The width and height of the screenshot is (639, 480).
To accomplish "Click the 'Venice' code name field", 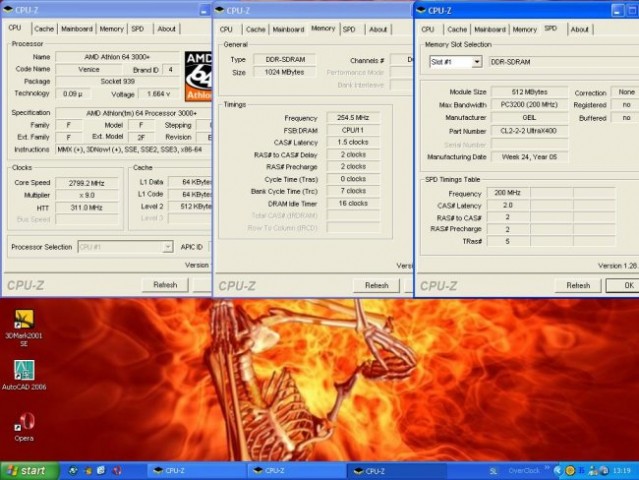I will coord(89,69).
